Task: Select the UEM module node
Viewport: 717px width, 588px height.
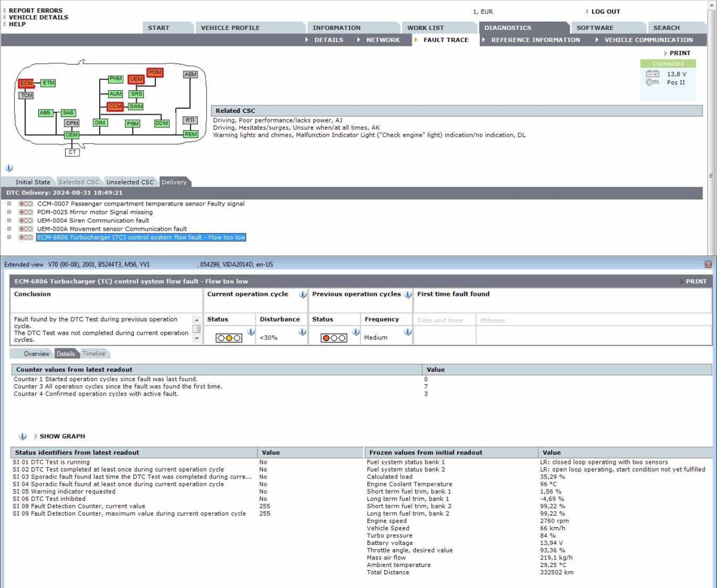Action: (136, 79)
